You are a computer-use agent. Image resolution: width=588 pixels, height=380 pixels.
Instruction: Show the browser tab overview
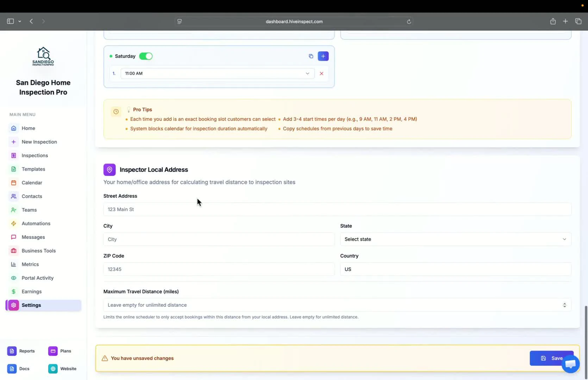578,21
